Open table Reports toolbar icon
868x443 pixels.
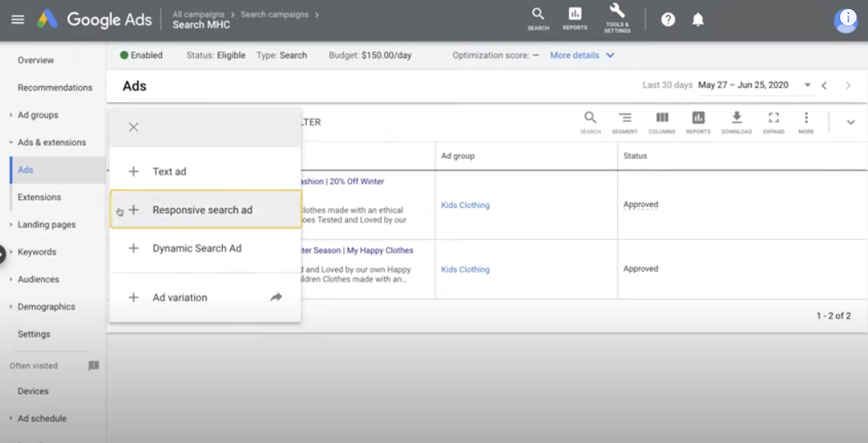698,122
